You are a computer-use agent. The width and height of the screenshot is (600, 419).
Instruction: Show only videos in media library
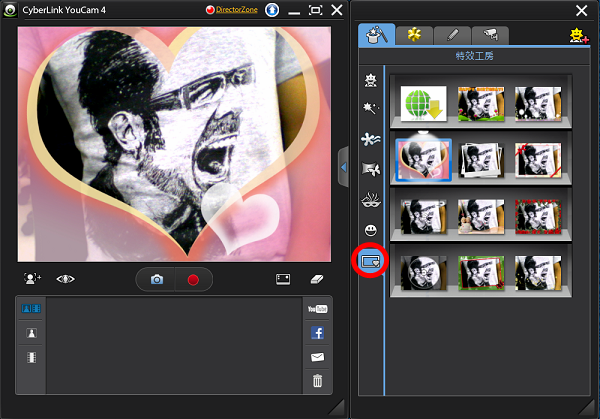click(30, 357)
